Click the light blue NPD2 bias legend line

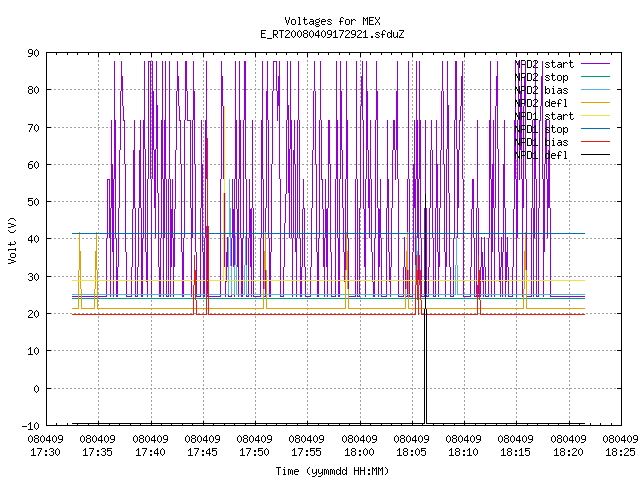click(x=595, y=89)
